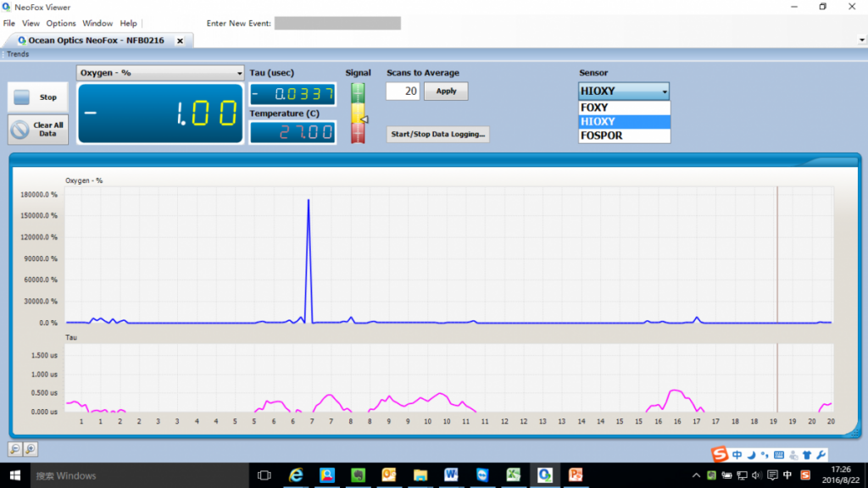Open the Windows Start menu
Screen dimensions: 868x488
[15, 475]
